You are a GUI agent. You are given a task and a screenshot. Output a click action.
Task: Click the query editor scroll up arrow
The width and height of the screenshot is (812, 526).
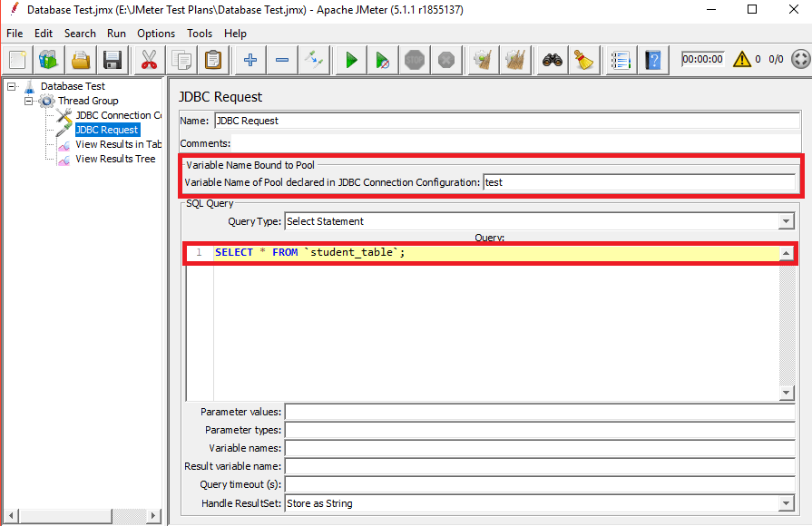[787, 253]
